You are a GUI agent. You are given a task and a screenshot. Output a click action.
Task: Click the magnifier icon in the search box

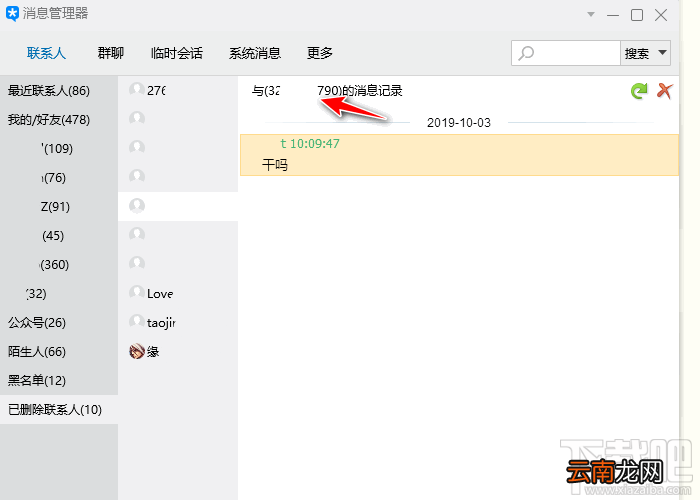tap(526, 54)
